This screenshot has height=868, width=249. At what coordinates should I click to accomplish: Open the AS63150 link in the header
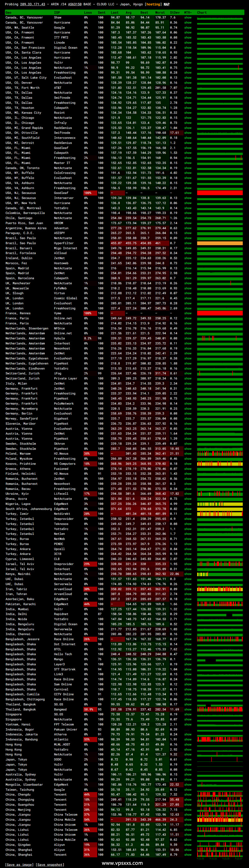(75, 4)
